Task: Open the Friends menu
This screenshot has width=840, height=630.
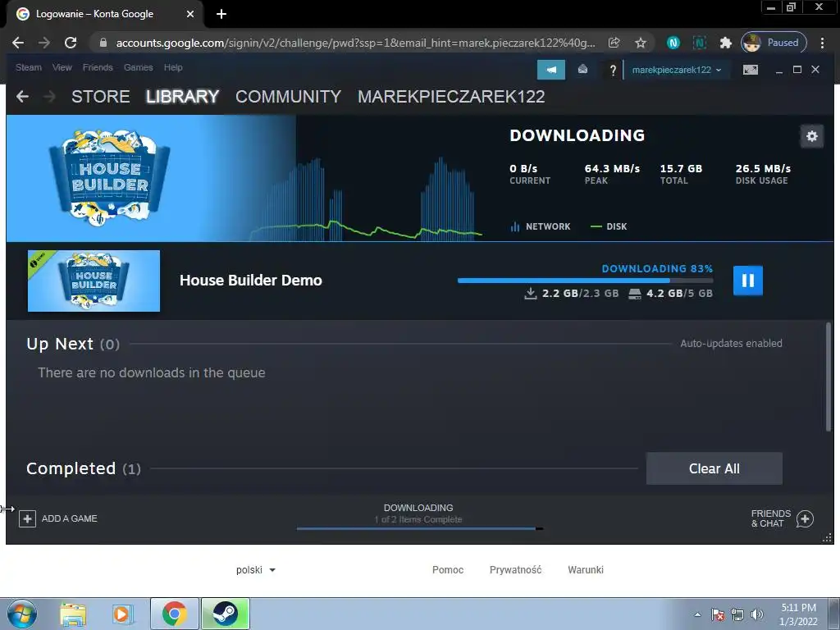Action: pyautogui.click(x=98, y=67)
